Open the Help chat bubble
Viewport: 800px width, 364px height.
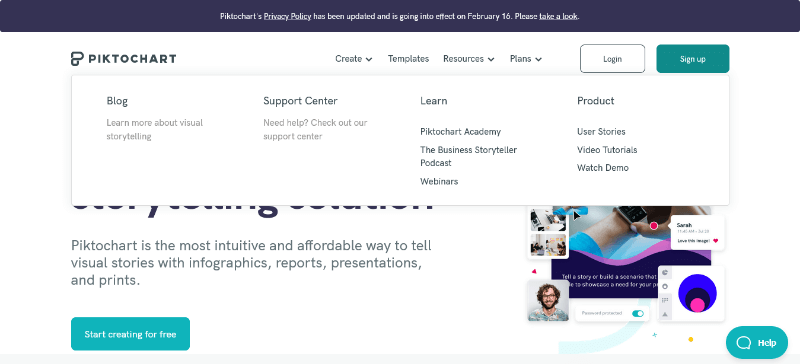pyautogui.click(x=757, y=343)
